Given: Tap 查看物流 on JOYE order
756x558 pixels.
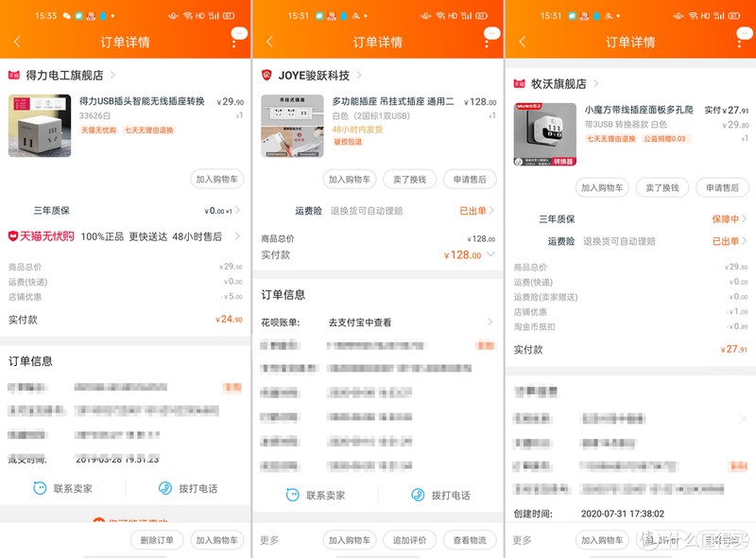Looking at the screenshot, I should 470,540.
